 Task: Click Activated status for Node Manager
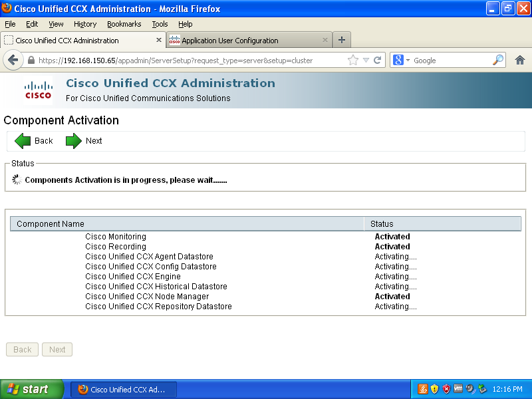point(392,297)
